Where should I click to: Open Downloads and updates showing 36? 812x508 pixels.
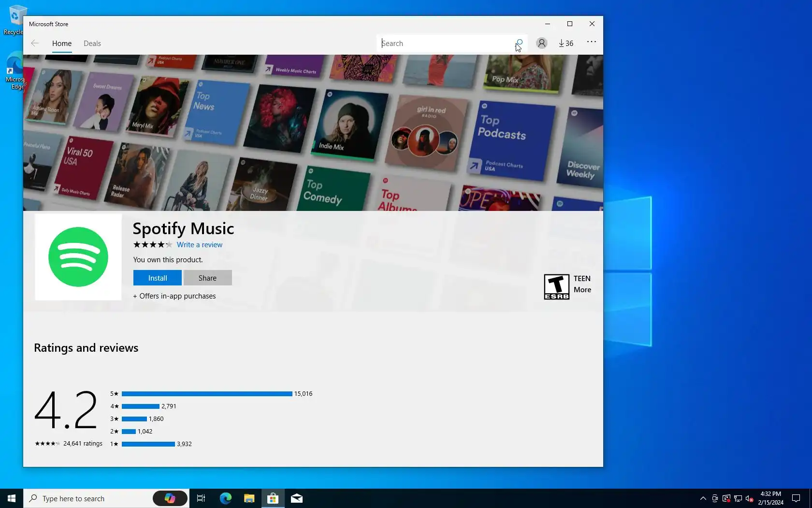tap(566, 43)
